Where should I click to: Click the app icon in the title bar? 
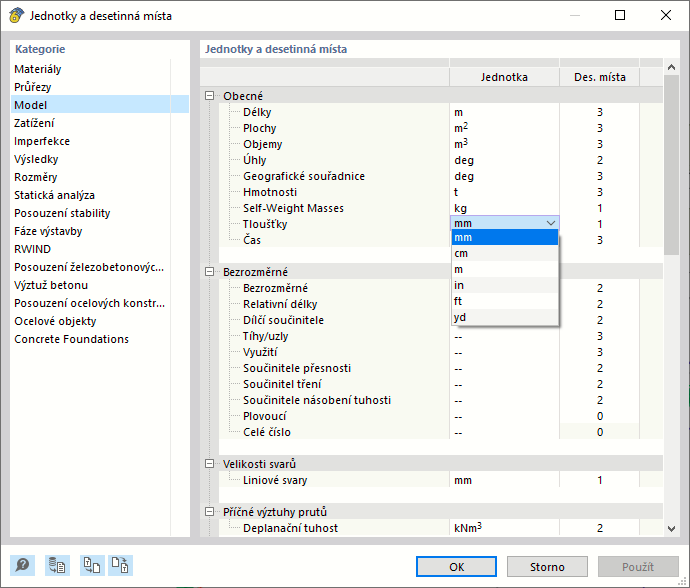pyautogui.click(x=16, y=15)
